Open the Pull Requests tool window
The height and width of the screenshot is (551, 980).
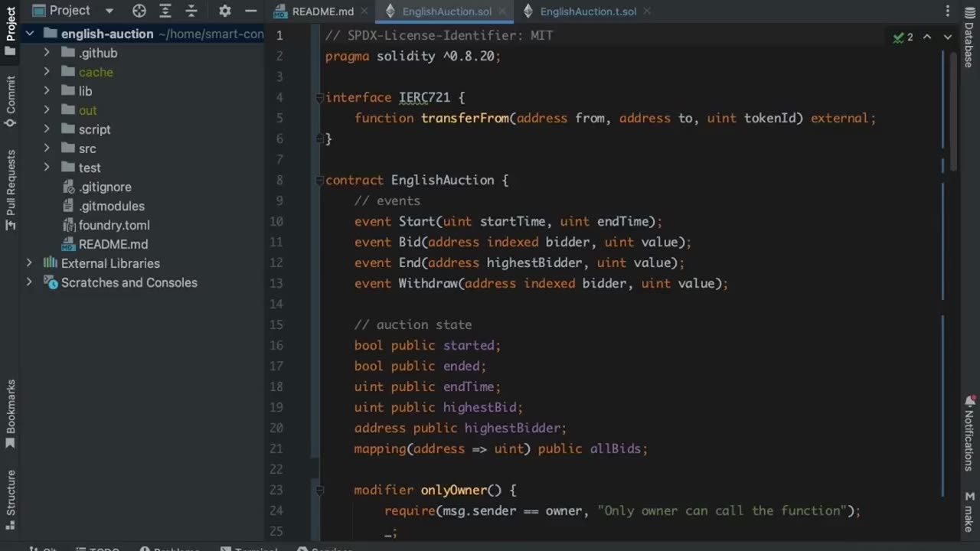(11, 189)
